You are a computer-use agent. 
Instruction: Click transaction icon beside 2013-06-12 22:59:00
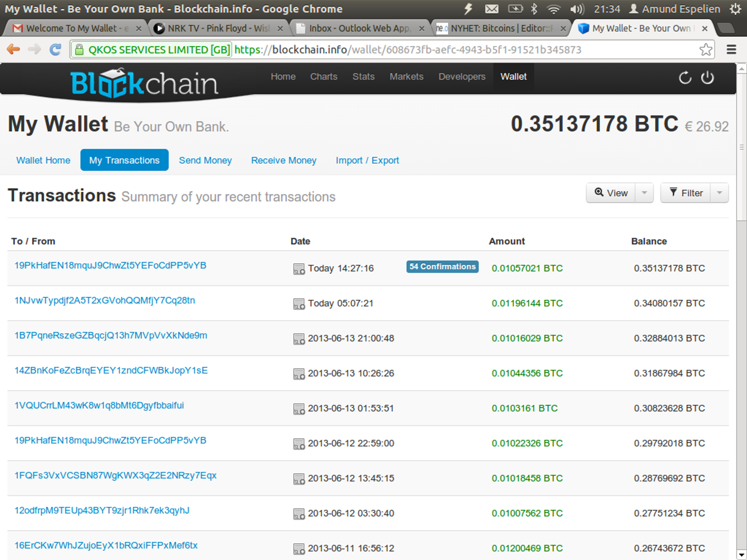(299, 444)
